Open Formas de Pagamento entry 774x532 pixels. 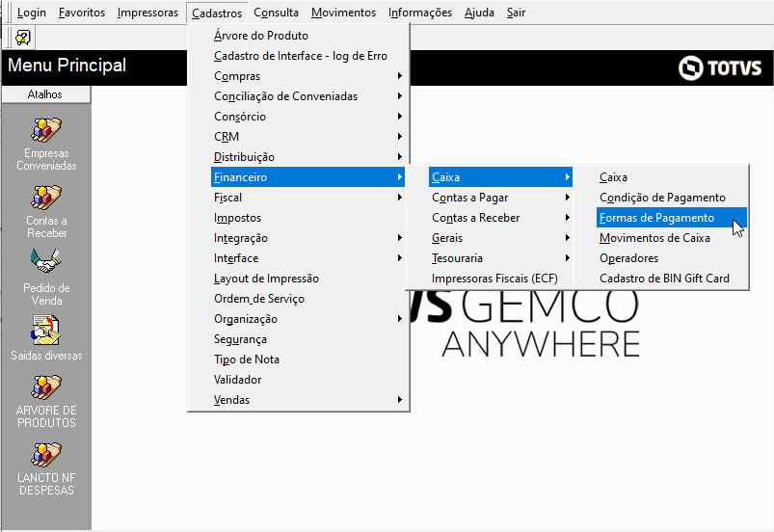tap(671, 218)
